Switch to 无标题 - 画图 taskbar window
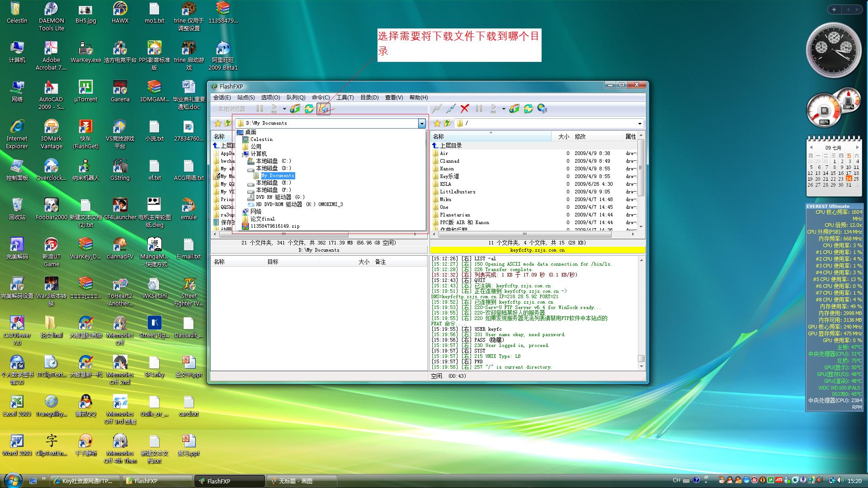Viewport: 868px width, 488px height. click(x=302, y=481)
